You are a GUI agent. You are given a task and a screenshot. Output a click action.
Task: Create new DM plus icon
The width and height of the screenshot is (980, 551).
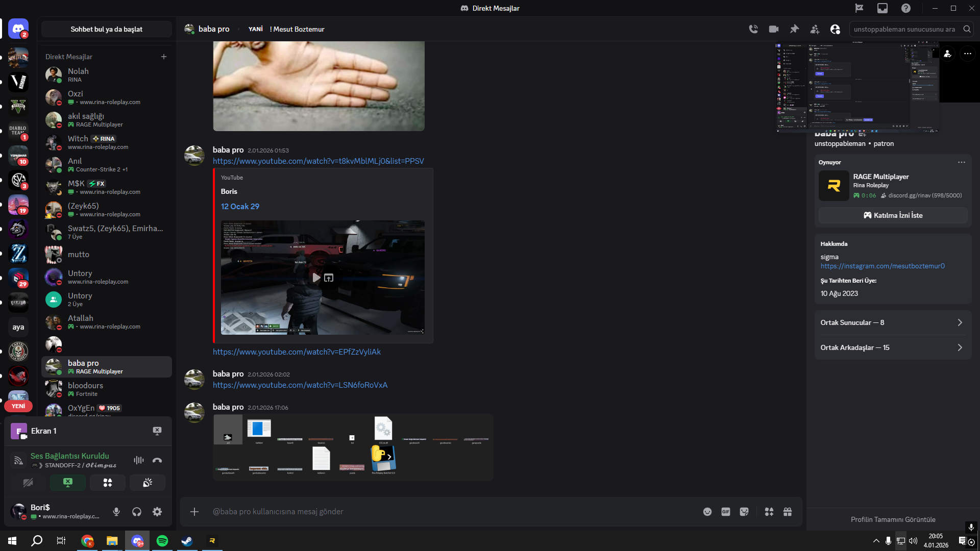tap(164, 57)
